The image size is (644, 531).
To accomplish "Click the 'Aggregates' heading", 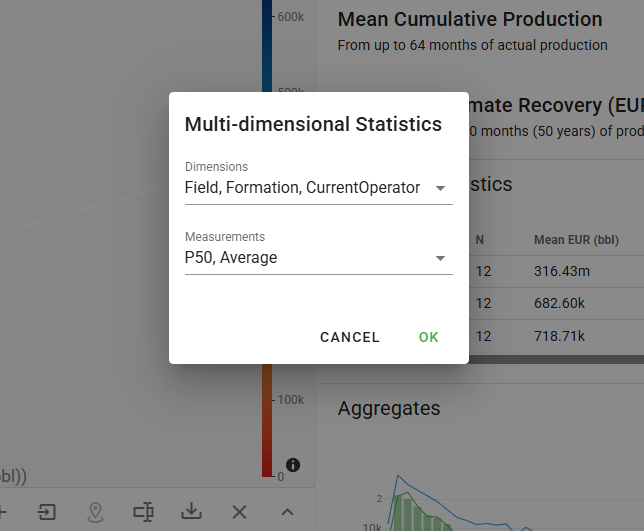I will coord(389,409).
